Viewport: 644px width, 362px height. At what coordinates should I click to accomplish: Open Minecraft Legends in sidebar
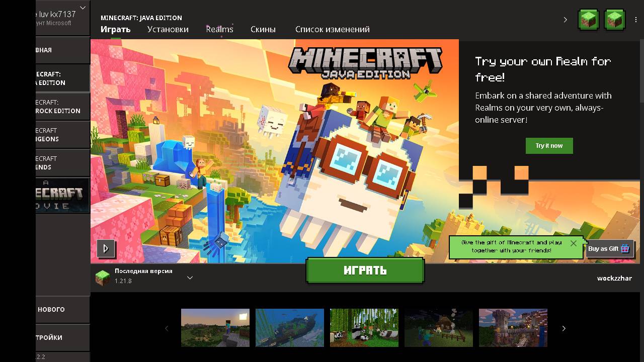(63, 162)
